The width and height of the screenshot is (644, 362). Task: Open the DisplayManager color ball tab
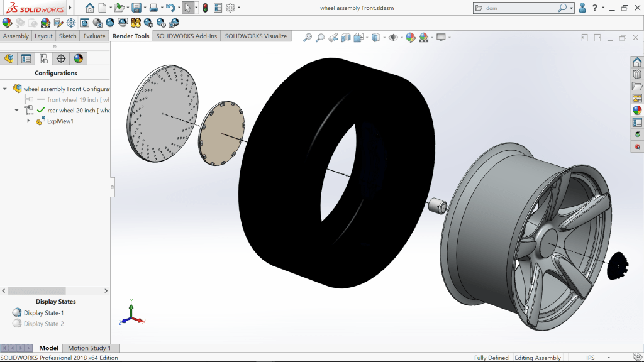[78, 58]
